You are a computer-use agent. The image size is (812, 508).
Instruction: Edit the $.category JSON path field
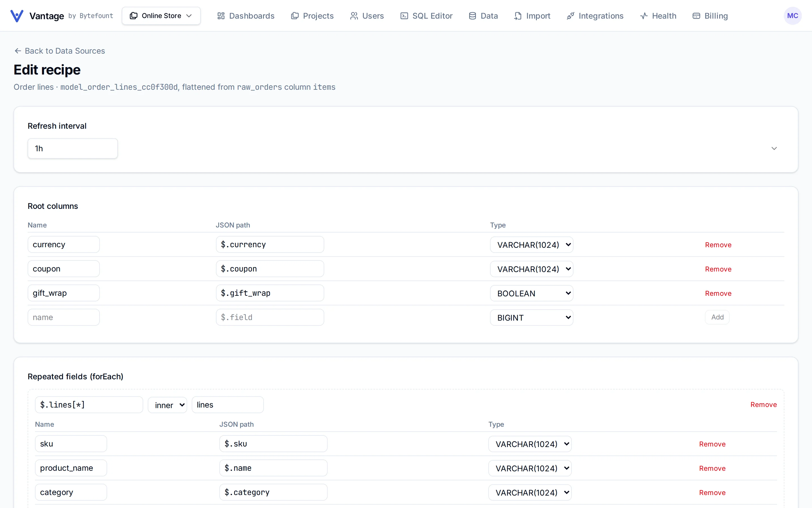(x=273, y=492)
